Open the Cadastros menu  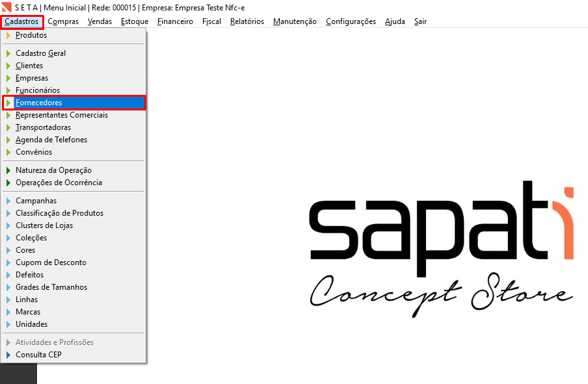tap(21, 21)
